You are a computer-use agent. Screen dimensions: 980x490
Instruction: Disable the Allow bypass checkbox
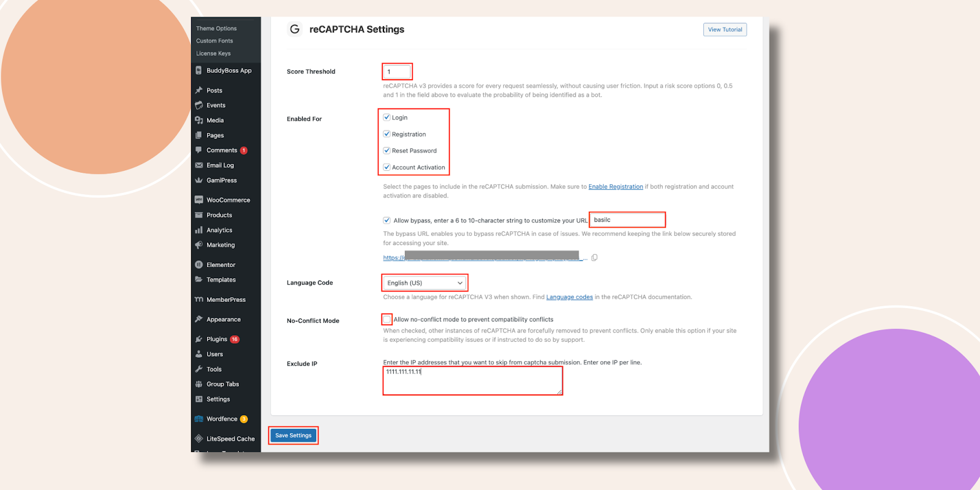tap(387, 221)
